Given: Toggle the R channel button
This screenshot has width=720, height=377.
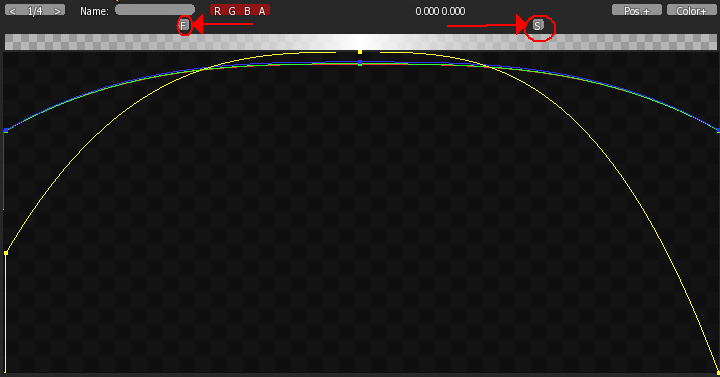Looking at the screenshot, I should (217, 11).
